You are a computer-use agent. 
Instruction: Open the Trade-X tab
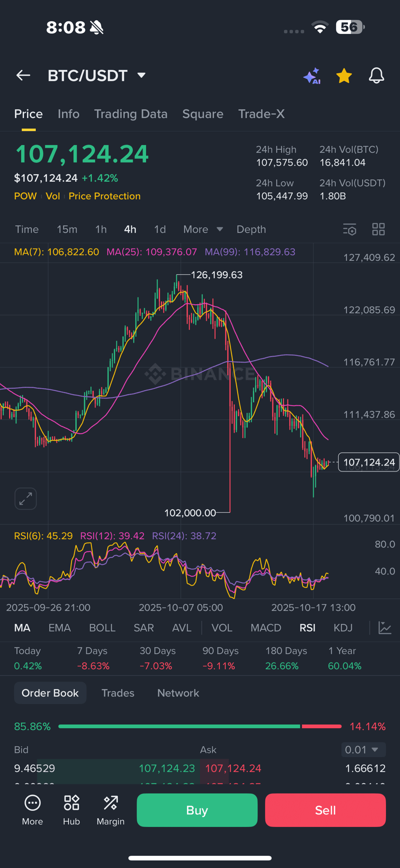(x=261, y=114)
